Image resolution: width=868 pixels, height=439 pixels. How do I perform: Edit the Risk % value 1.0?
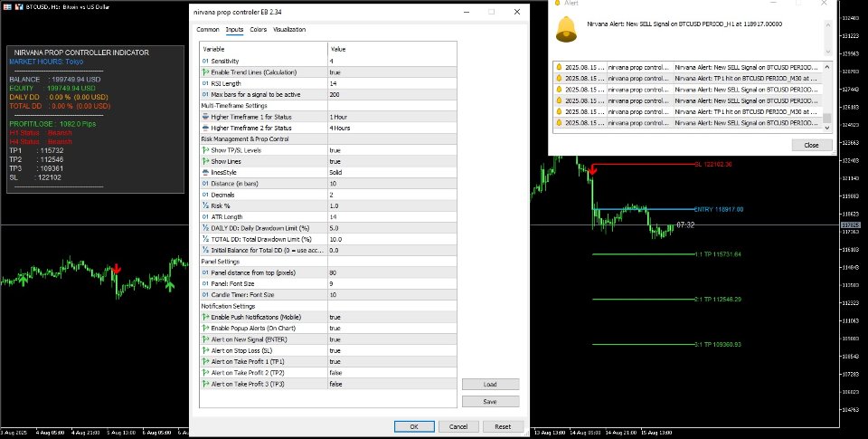(x=392, y=205)
